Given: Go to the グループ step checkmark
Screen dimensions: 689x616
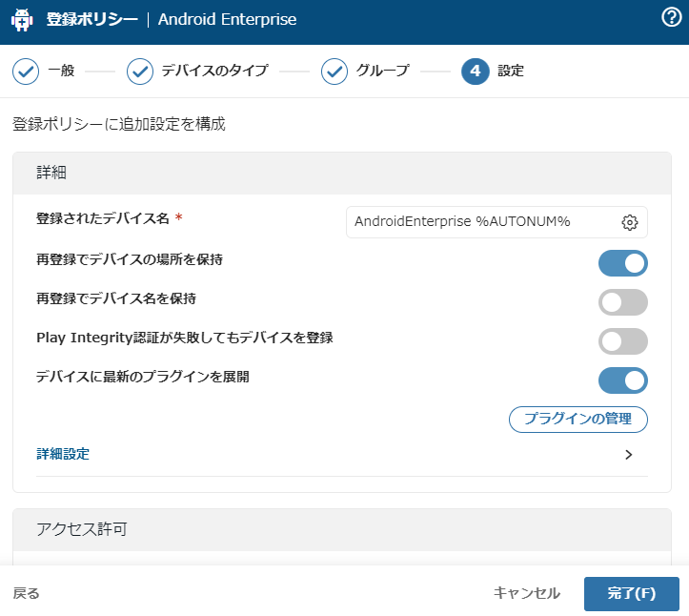Looking at the screenshot, I should click(334, 72).
